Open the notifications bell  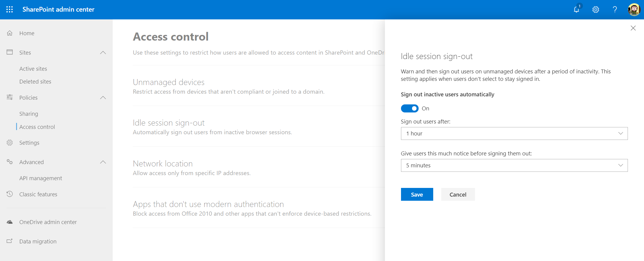(x=577, y=10)
